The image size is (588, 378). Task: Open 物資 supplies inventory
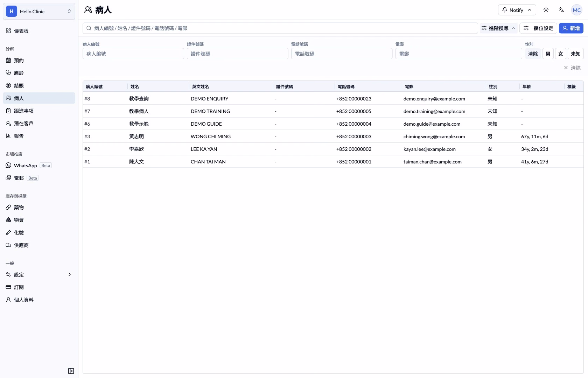point(39,220)
